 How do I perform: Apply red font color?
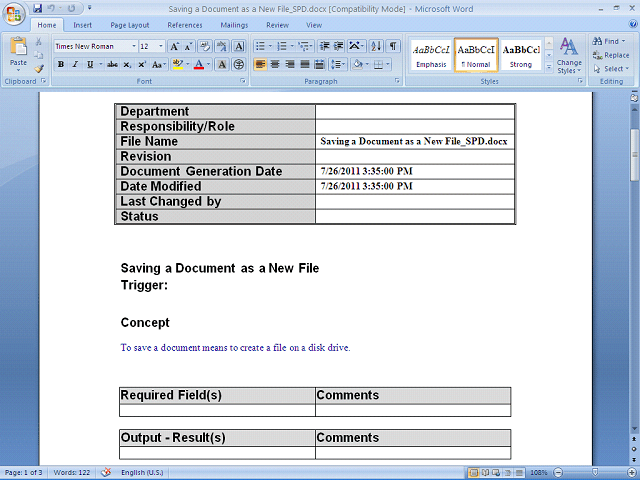point(199,64)
